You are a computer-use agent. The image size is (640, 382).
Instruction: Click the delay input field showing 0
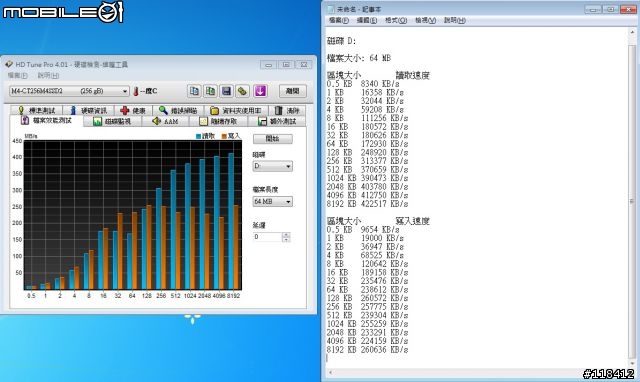267,237
